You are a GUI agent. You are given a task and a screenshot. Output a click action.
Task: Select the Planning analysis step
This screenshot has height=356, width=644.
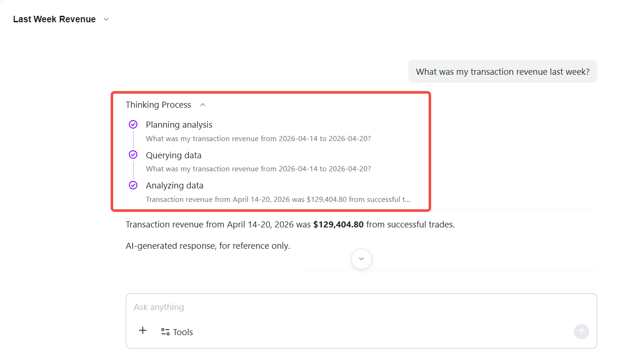tap(179, 125)
